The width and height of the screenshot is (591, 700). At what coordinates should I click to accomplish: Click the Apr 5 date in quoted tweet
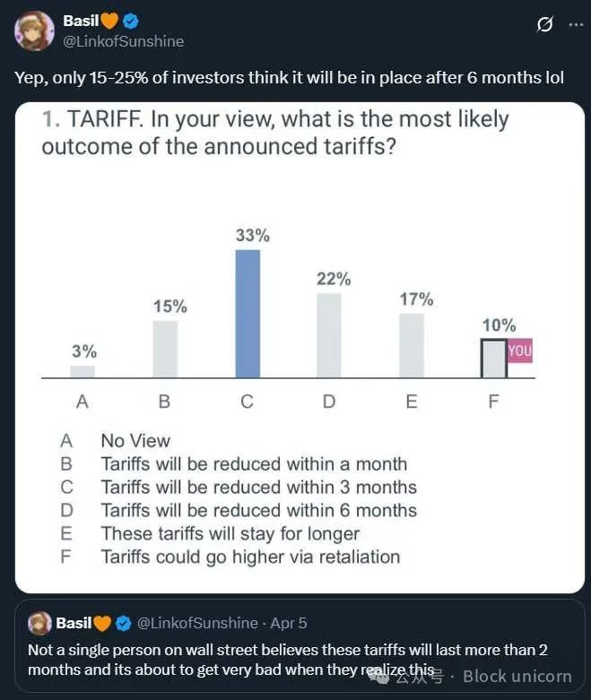[287, 623]
